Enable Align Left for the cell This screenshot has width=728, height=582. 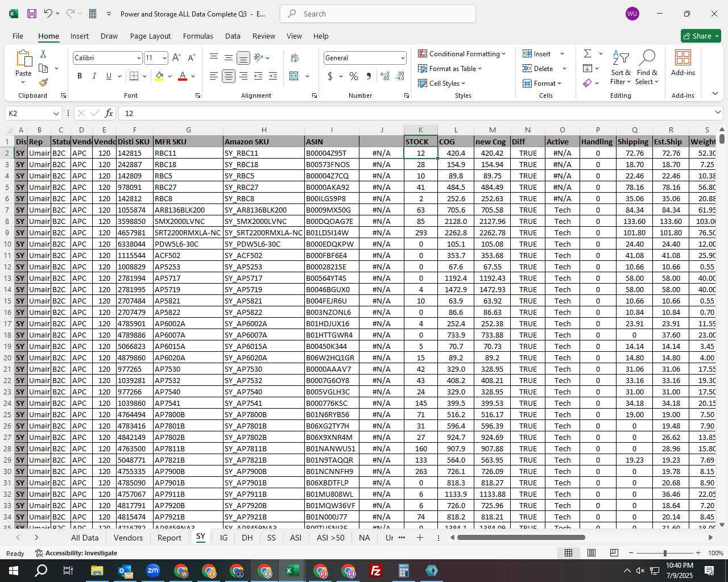click(x=213, y=76)
